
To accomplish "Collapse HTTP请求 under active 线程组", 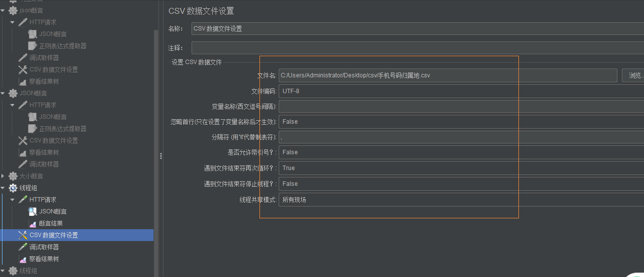I will pos(12,200).
